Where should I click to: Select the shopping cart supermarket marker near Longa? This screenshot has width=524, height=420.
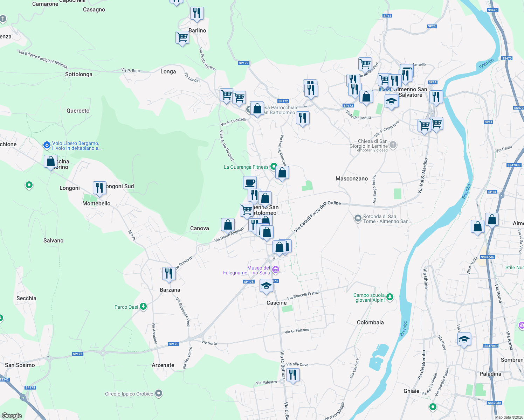point(226,95)
